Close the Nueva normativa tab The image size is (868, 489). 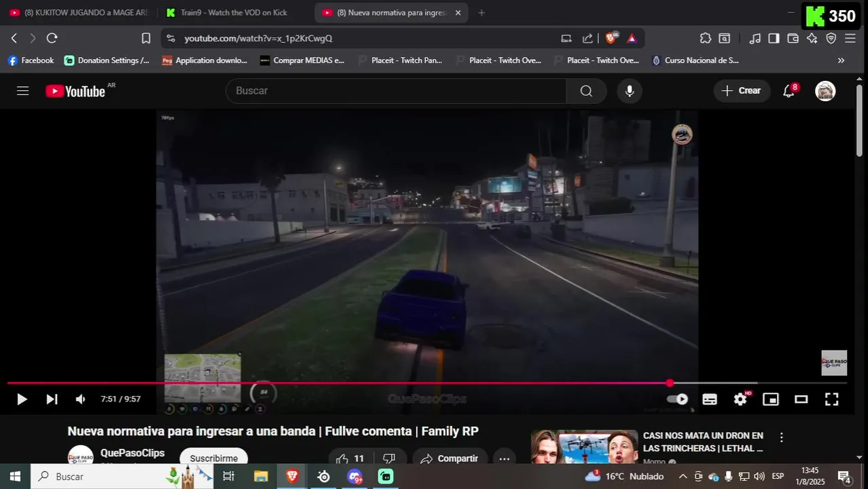coord(458,13)
